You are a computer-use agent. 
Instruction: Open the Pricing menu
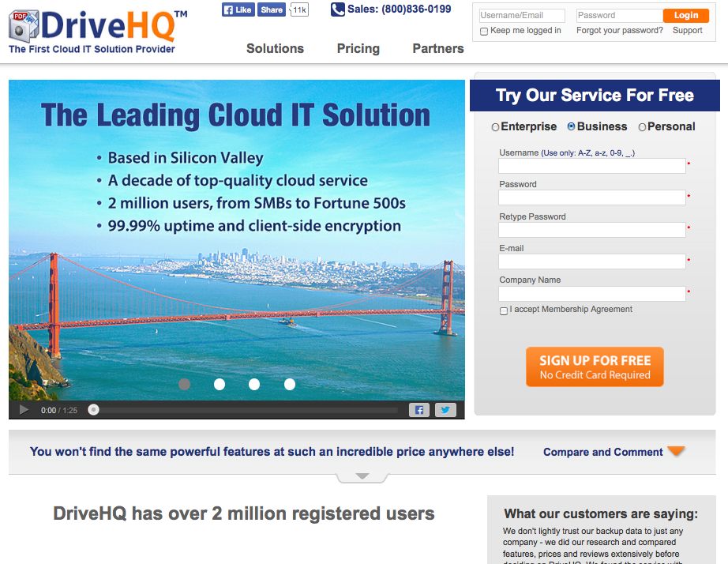pos(358,48)
